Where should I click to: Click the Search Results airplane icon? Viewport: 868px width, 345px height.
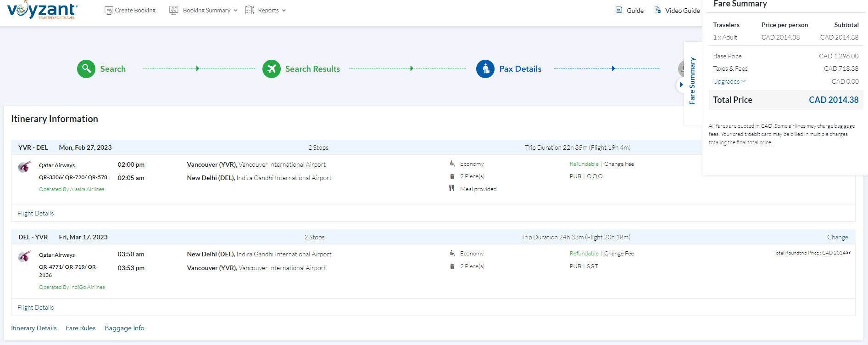click(272, 69)
